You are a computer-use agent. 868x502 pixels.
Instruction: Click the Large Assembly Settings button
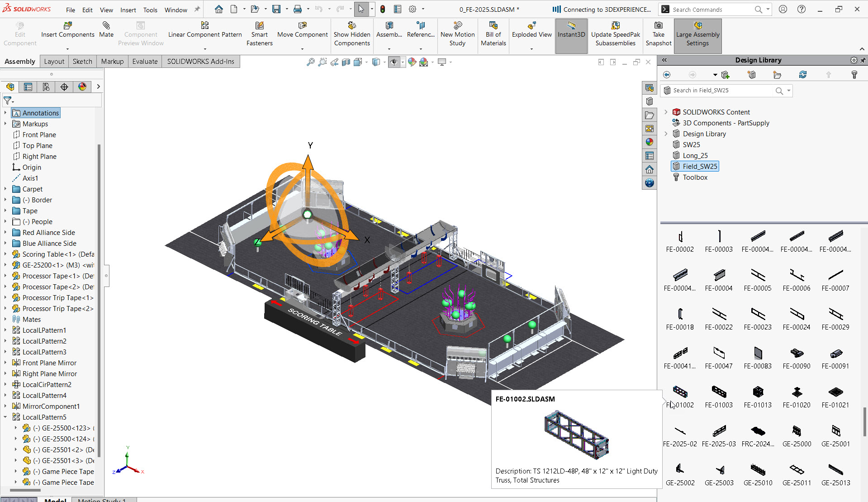(697, 32)
